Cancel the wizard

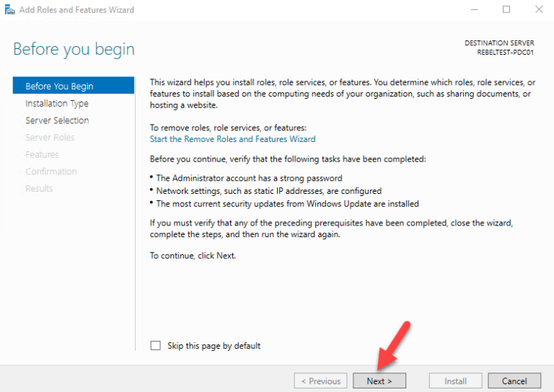click(514, 381)
